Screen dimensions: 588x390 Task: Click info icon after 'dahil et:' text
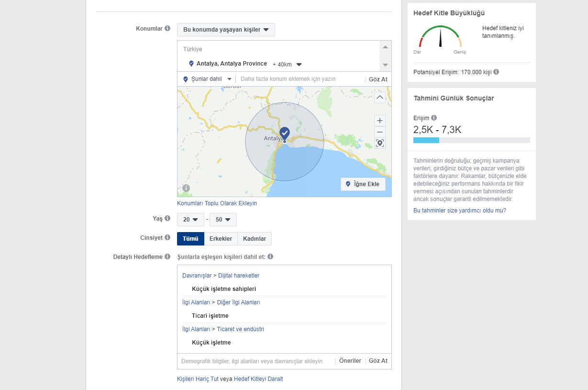tap(270, 256)
